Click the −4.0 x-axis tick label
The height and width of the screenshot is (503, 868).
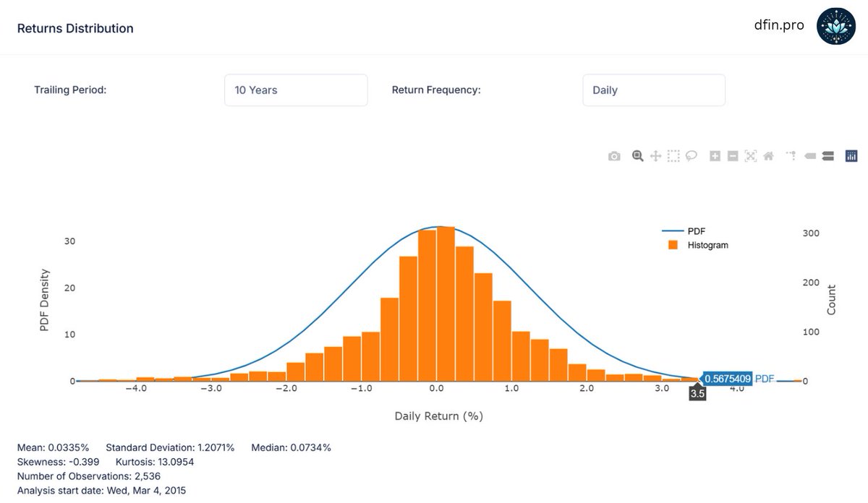135,389
